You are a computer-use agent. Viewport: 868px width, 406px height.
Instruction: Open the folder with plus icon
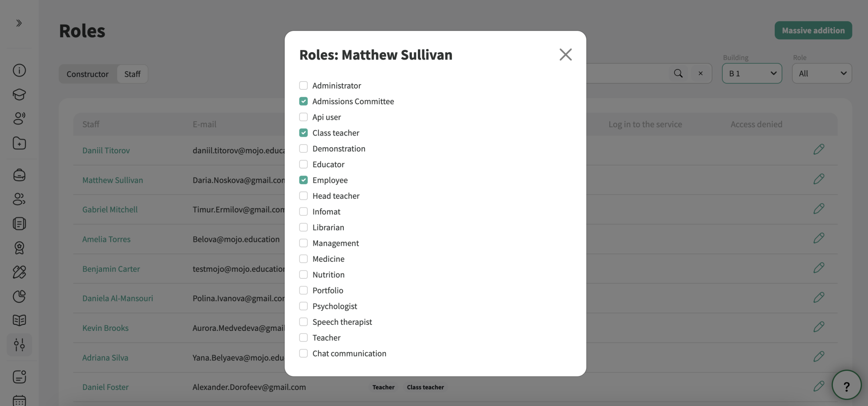coord(19,143)
